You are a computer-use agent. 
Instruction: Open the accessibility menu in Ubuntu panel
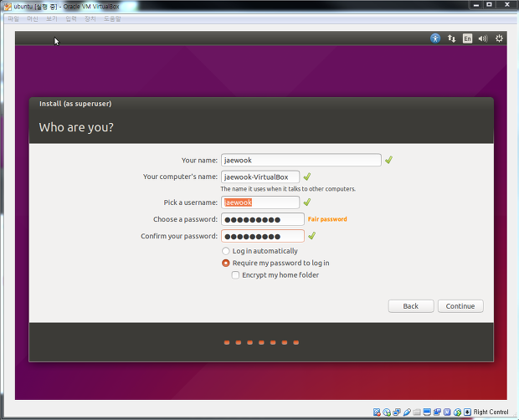pyautogui.click(x=435, y=38)
